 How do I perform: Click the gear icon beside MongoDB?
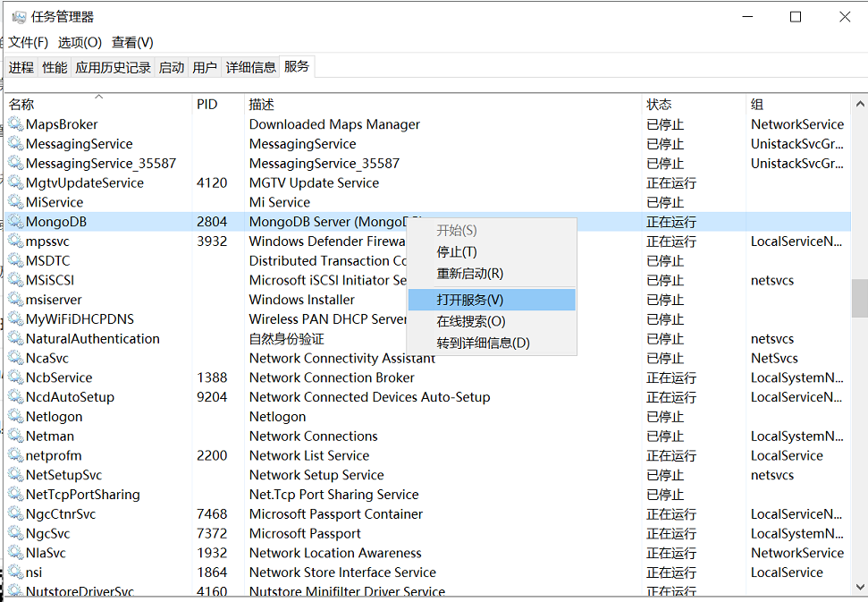click(16, 221)
